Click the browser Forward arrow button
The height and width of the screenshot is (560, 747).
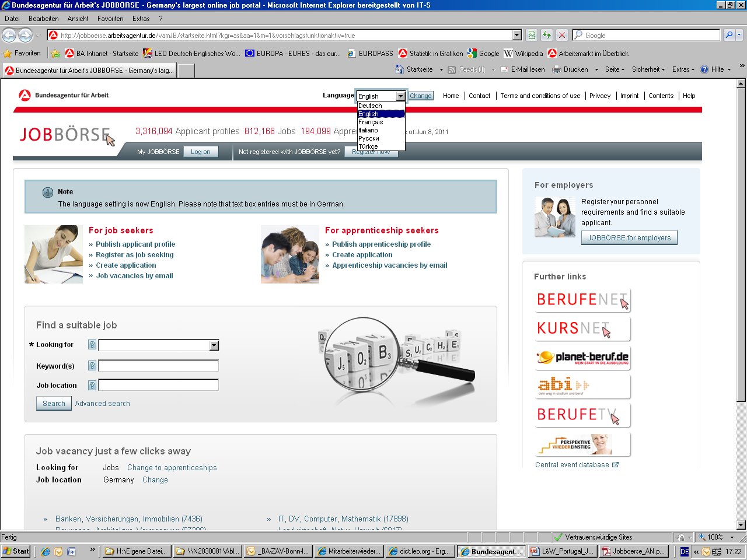pyautogui.click(x=25, y=35)
